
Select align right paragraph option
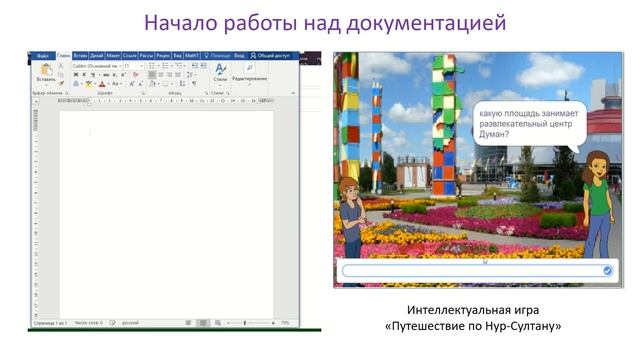(169, 75)
